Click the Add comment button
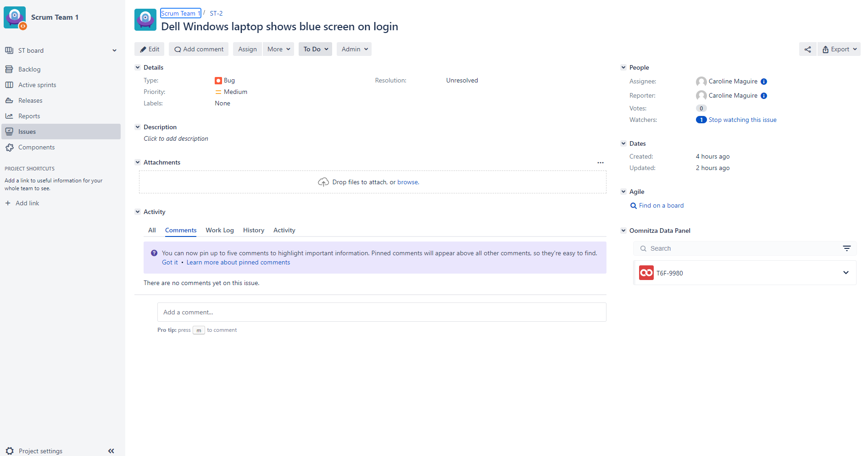The image size is (868, 456). 199,49
